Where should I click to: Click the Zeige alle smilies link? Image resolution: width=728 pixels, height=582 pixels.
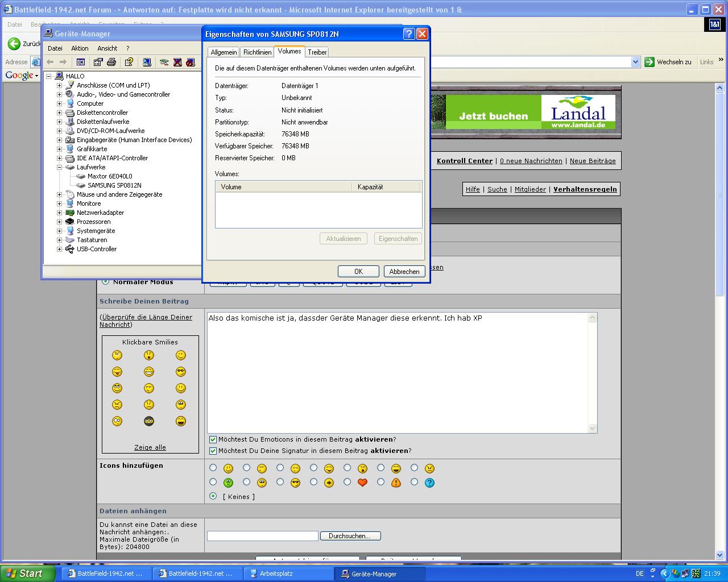[150, 447]
